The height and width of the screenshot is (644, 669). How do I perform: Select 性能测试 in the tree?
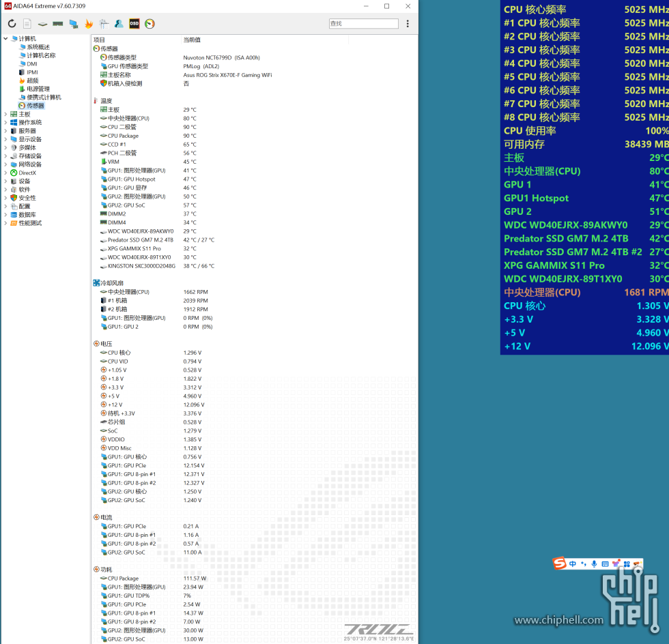(x=30, y=223)
